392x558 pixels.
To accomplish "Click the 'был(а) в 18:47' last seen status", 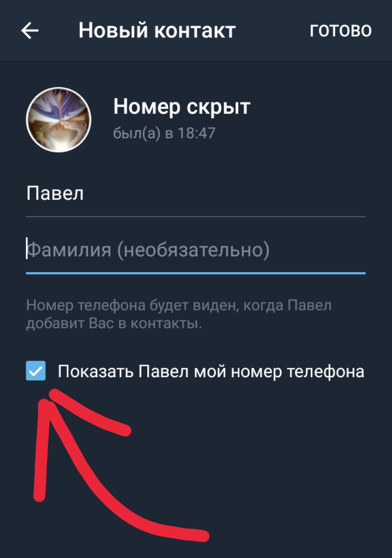I will [164, 133].
